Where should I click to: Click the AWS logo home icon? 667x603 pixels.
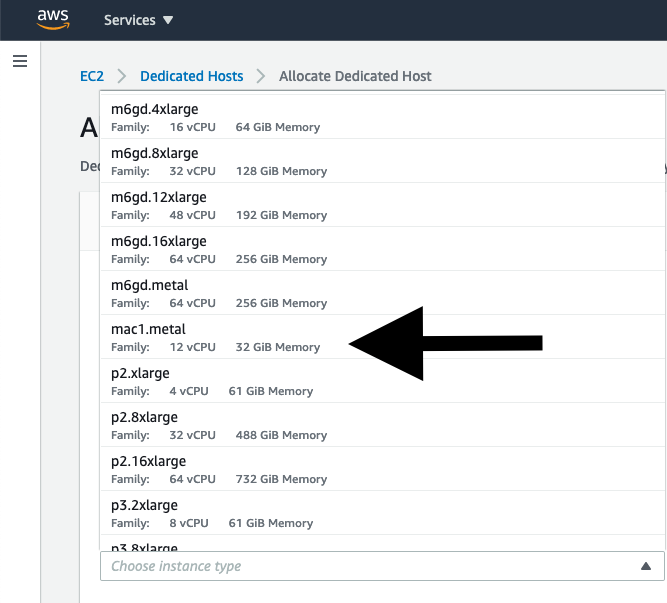click(53, 20)
